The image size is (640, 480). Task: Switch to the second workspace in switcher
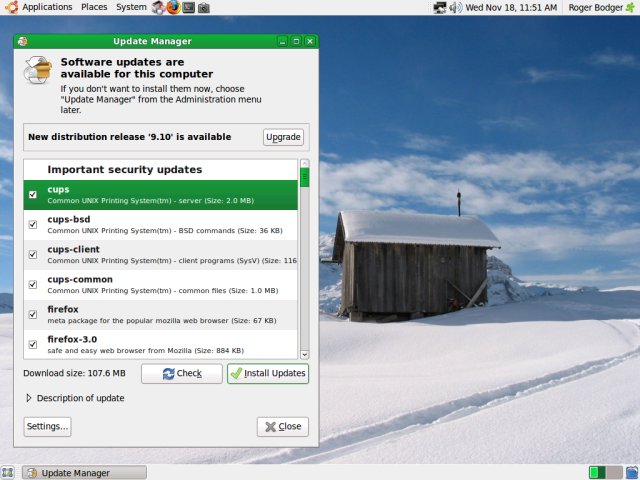(x=614, y=473)
